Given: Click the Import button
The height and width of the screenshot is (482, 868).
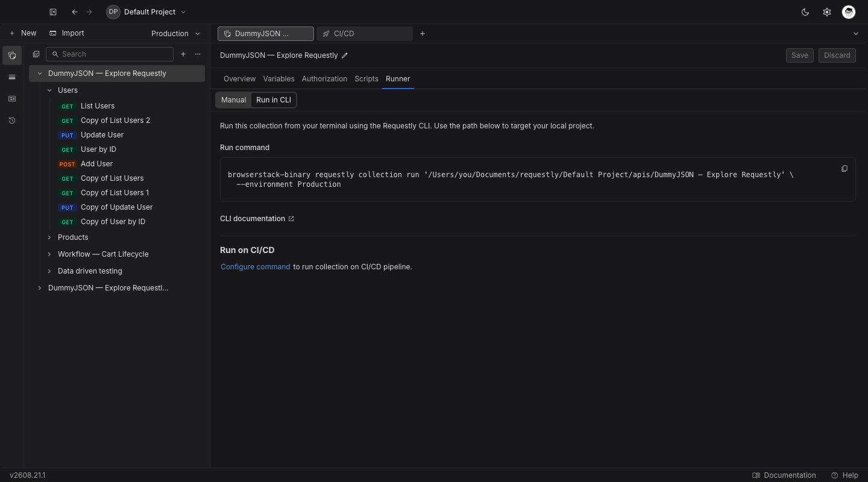Looking at the screenshot, I should coord(67,33).
